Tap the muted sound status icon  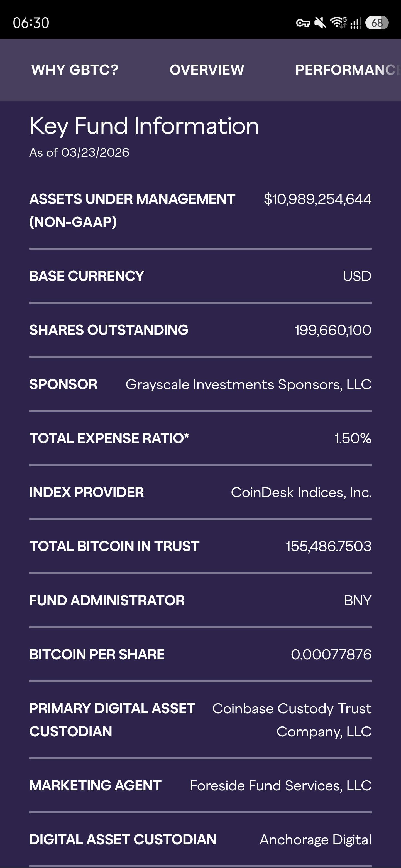pos(320,23)
